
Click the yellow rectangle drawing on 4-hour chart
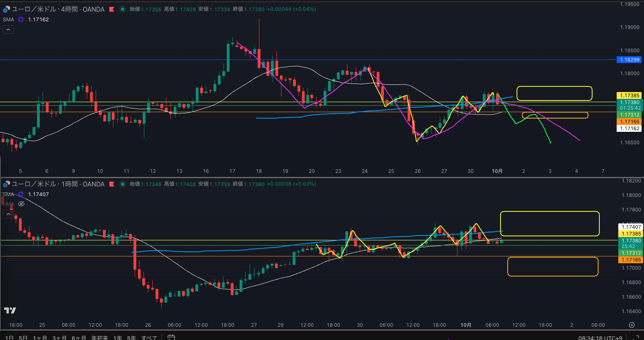tap(554, 87)
